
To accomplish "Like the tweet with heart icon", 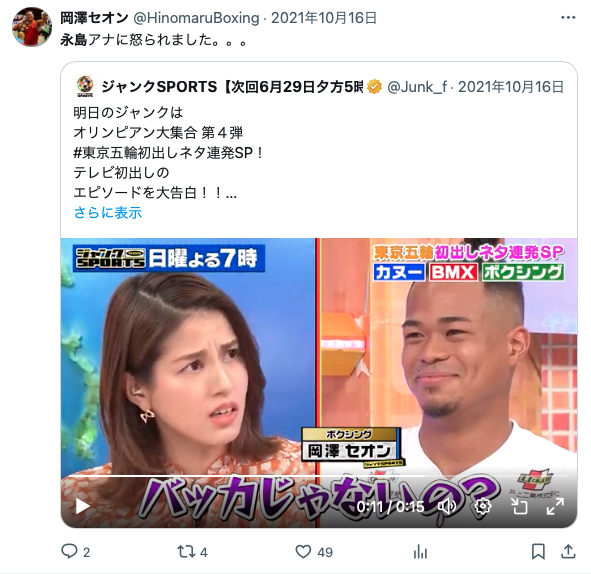I will [x=303, y=552].
